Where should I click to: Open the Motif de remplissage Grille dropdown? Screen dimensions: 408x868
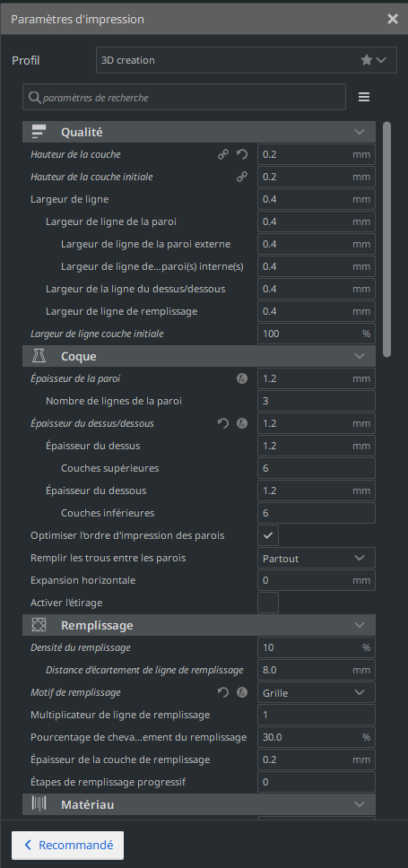point(317,692)
